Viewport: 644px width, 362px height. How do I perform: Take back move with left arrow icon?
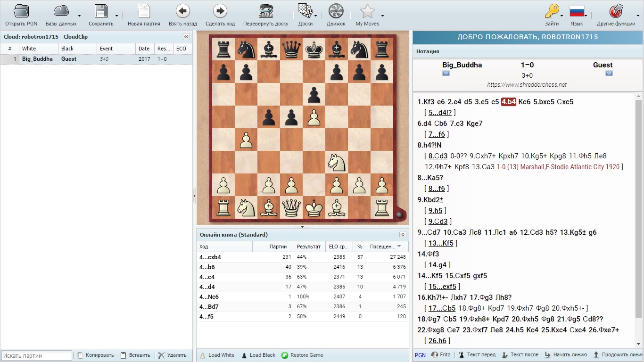(x=183, y=11)
